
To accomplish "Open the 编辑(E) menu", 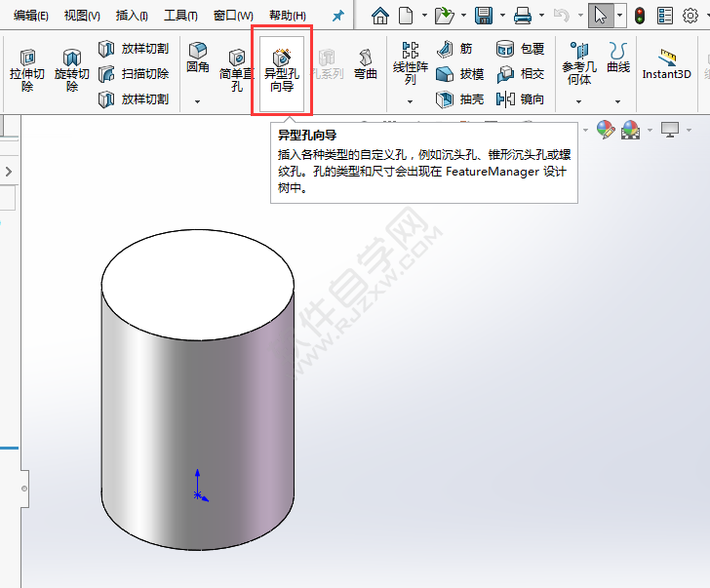I will click(x=31, y=16).
